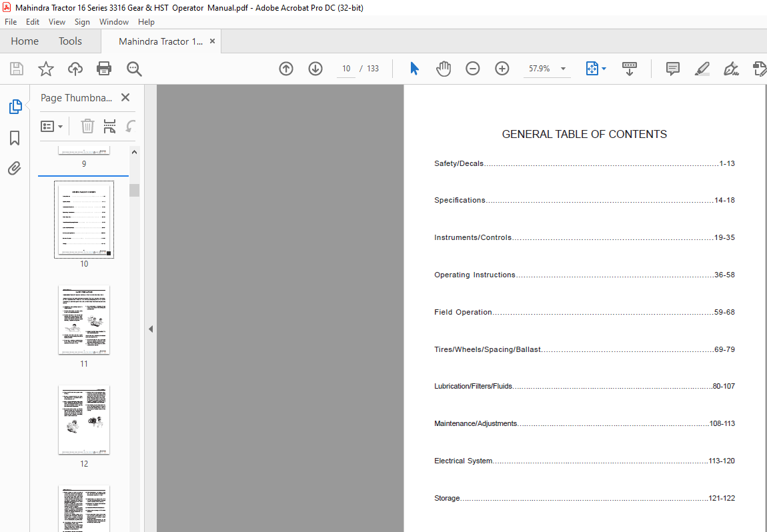The image size is (767, 532).
Task: Click the Specifications contents entry
Action: tap(584, 200)
